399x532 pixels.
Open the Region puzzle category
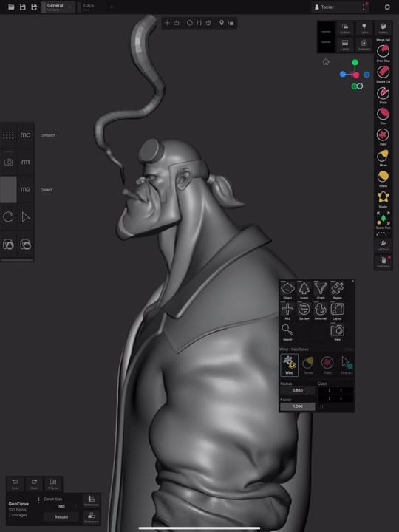point(337,290)
